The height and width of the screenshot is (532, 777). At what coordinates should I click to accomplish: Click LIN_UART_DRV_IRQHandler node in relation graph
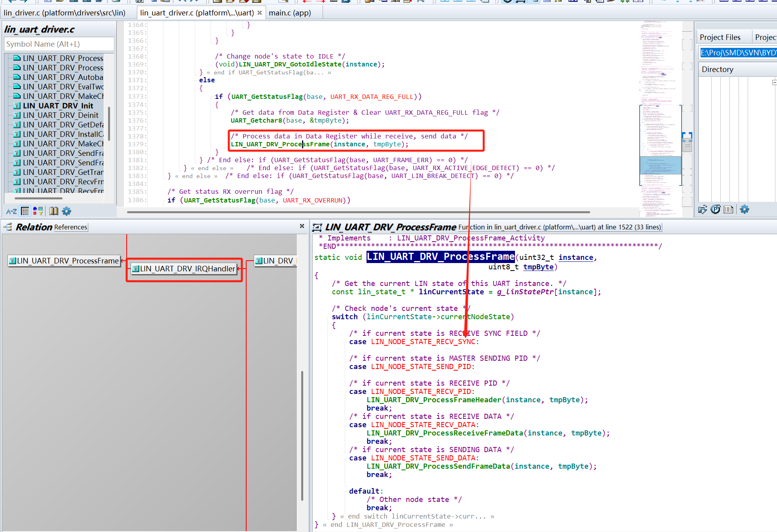[184, 269]
